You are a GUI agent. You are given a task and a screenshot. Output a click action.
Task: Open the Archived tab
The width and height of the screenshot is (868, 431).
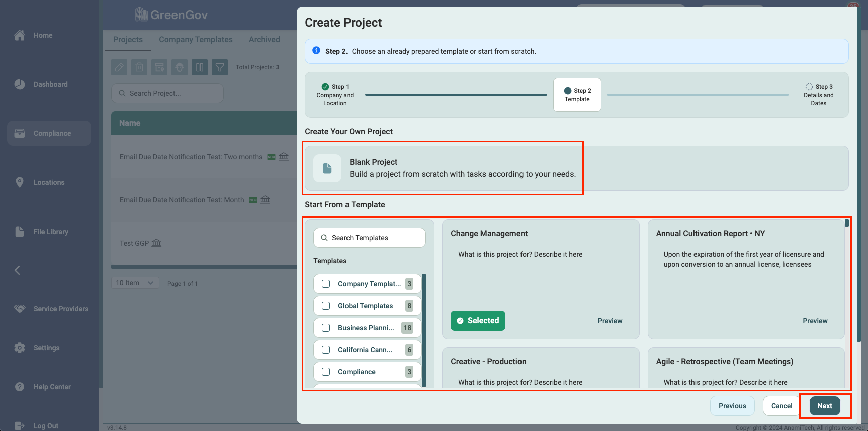point(264,40)
